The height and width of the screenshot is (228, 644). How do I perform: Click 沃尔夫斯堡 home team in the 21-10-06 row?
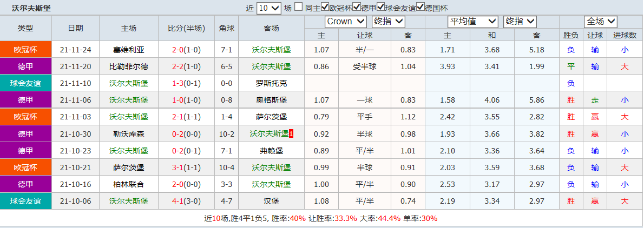click(x=129, y=201)
